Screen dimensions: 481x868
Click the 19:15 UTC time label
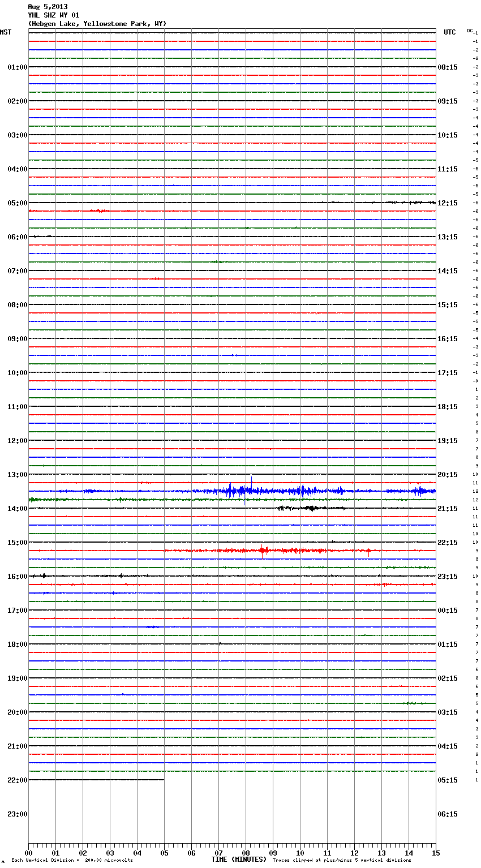(448, 441)
